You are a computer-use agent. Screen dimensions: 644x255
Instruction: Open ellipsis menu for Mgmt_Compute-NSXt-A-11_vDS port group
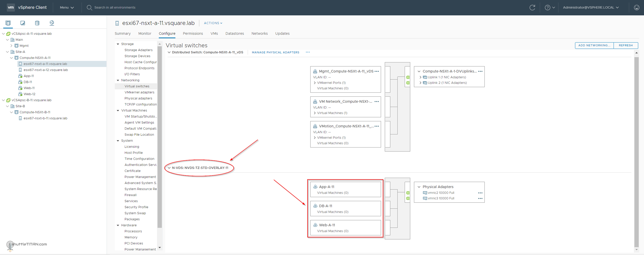pyautogui.click(x=376, y=71)
